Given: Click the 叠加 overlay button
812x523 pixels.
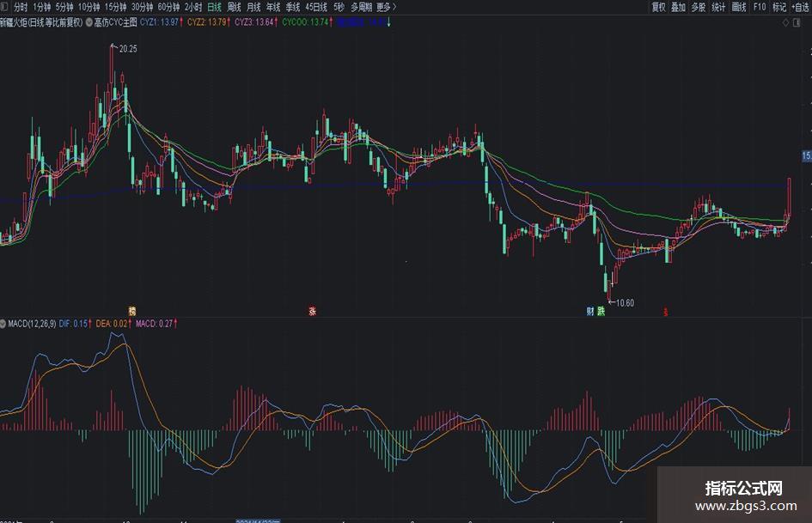Looking at the screenshot, I should click(679, 7).
